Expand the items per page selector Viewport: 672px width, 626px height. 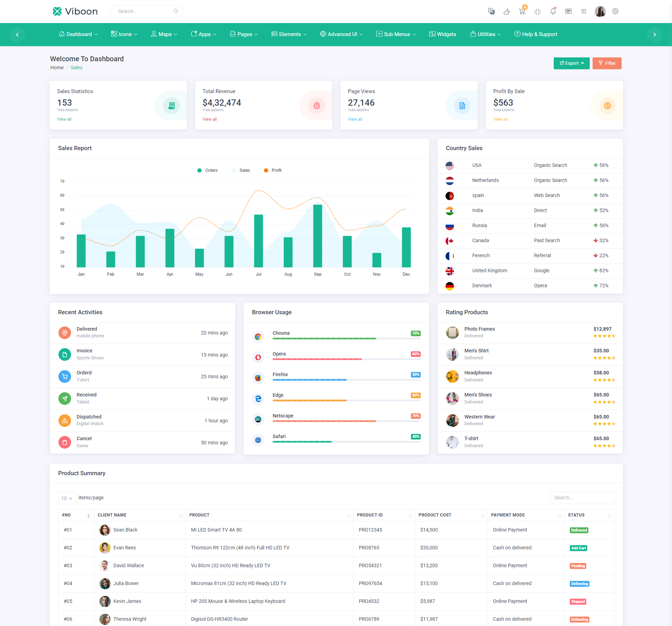click(x=67, y=498)
